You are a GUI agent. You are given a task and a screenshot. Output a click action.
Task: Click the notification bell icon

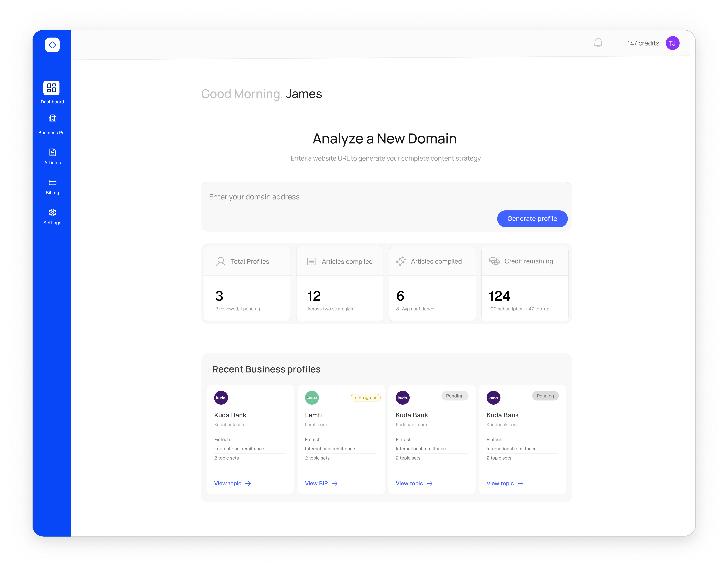tap(598, 43)
